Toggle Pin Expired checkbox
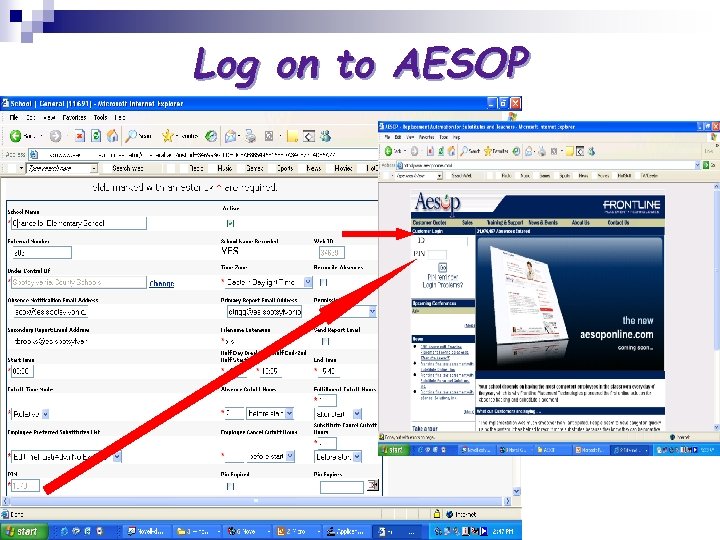The height and width of the screenshot is (540, 720). [x=231, y=486]
